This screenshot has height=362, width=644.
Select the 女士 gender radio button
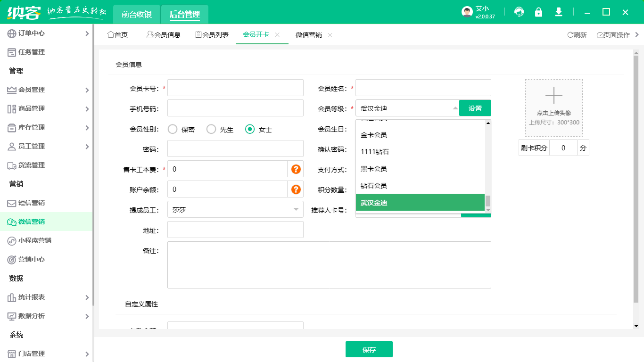[x=250, y=129]
